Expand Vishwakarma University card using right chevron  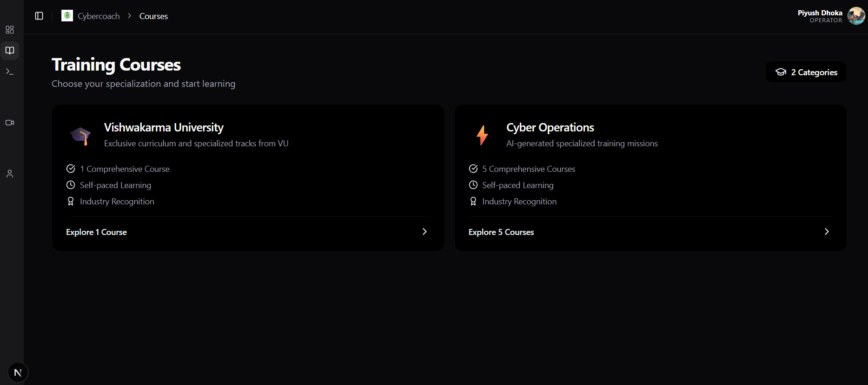coord(424,232)
